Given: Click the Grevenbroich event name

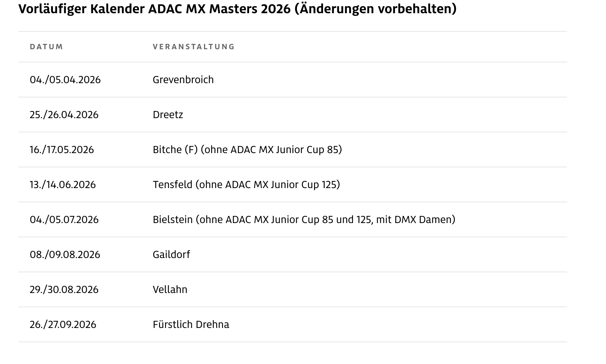Looking at the screenshot, I should coord(183,80).
